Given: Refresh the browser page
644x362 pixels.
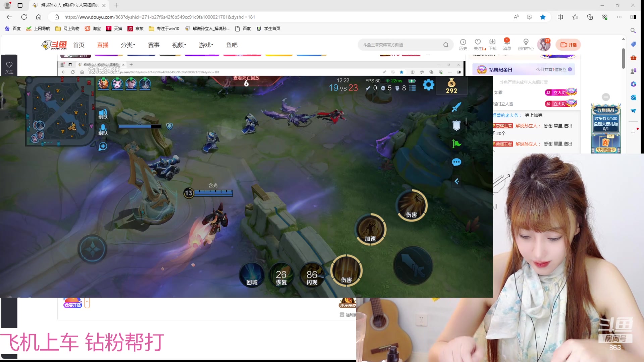Looking at the screenshot, I should coord(24,17).
